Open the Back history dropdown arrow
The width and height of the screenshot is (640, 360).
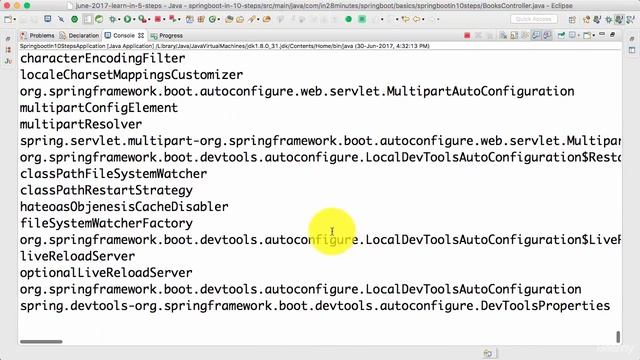point(423,19)
